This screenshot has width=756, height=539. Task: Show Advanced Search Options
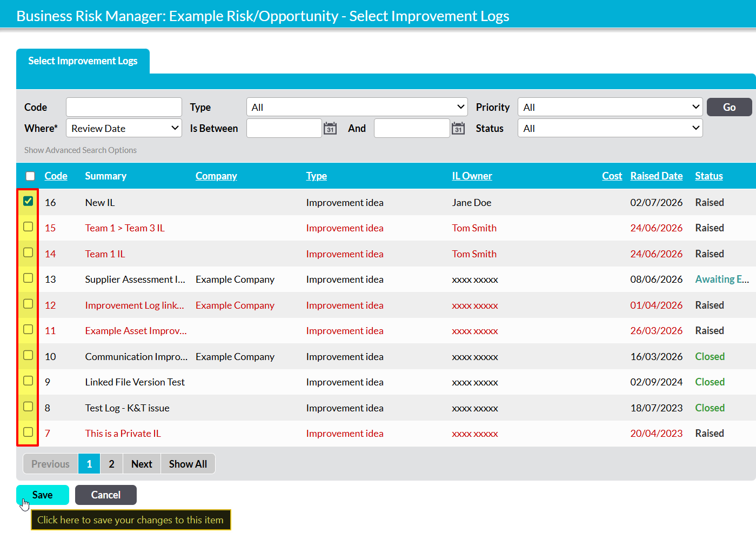tap(81, 150)
